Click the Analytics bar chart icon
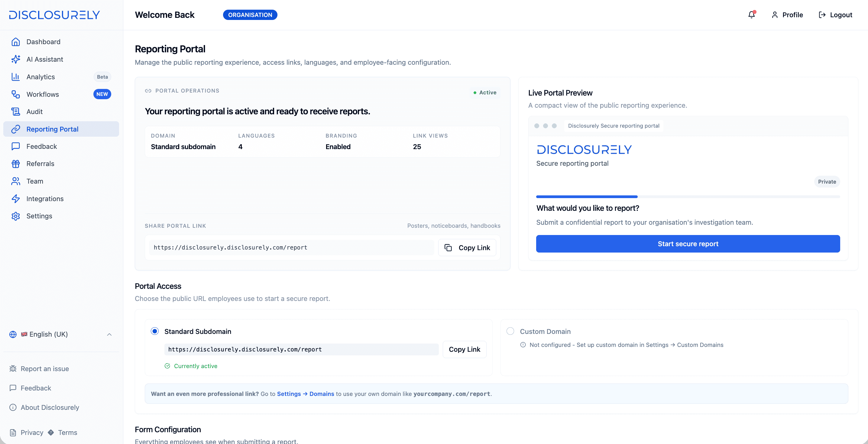The image size is (868, 444). click(15, 77)
